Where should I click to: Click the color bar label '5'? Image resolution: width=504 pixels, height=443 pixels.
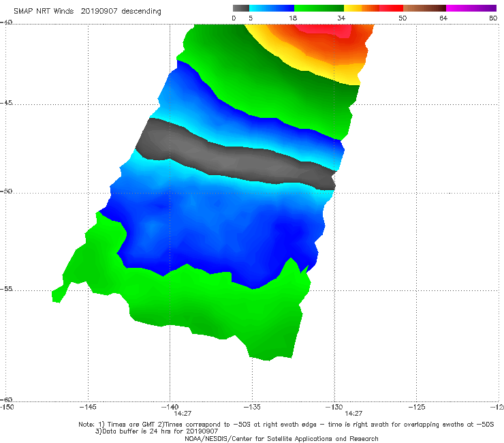pyautogui.click(x=251, y=18)
